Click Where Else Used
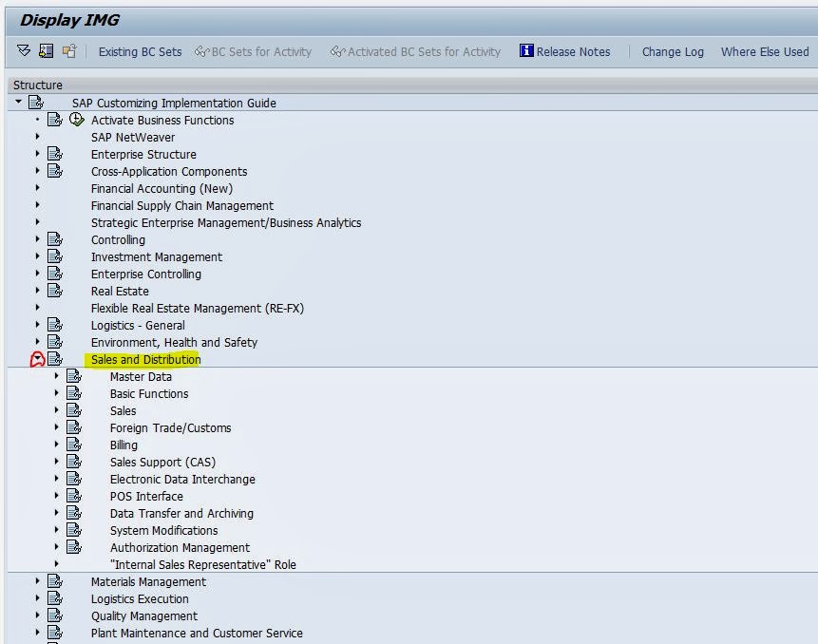 click(x=765, y=51)
